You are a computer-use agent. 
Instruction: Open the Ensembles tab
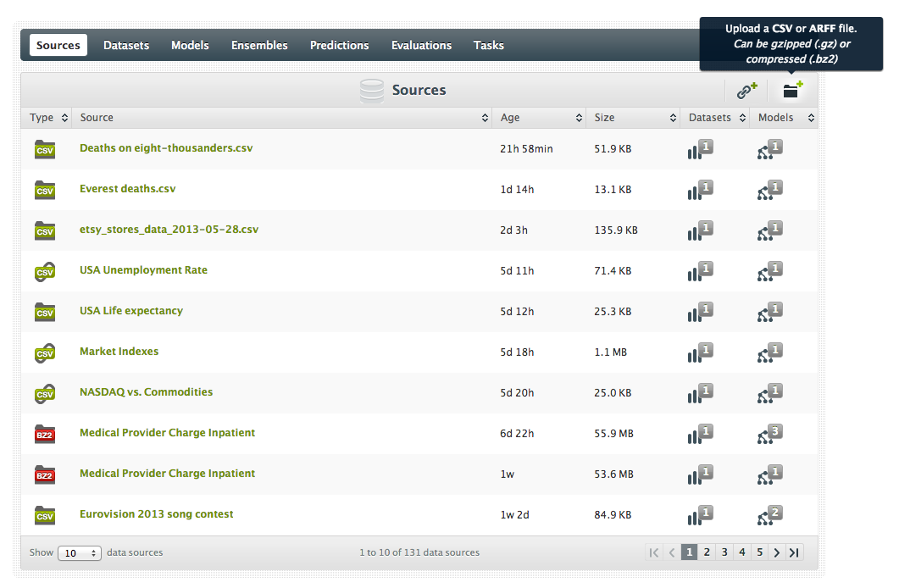click(259, 45)
